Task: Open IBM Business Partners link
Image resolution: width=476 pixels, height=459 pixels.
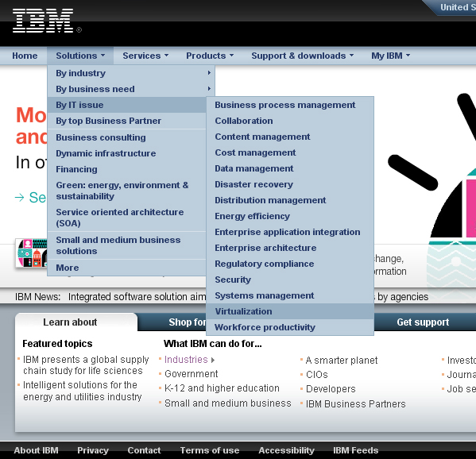Action: point(355,404)
